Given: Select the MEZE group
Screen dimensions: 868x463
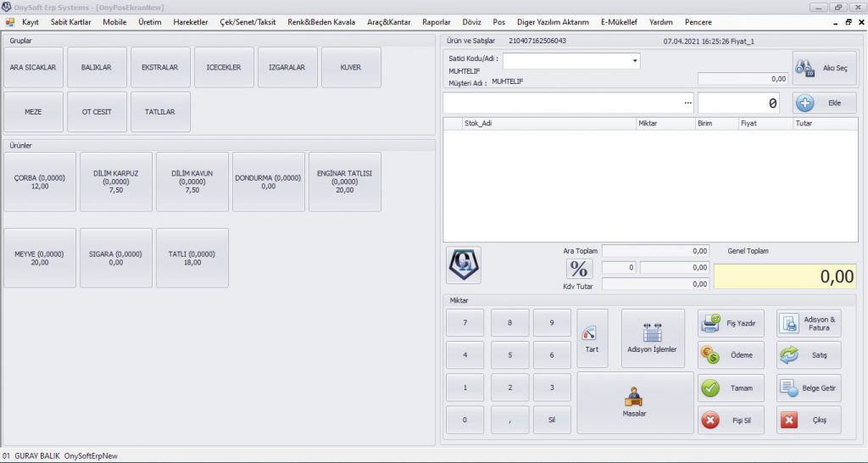Looking at the screenshot, I should pyautogui.click(x=33, y=112).
